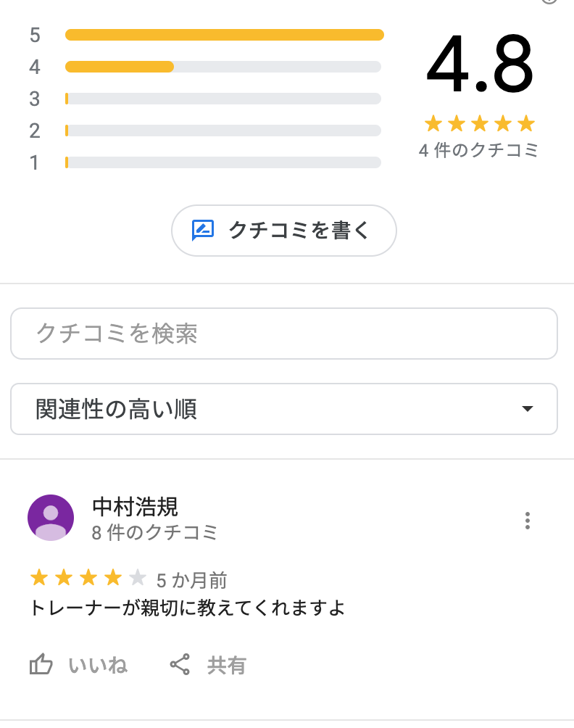Screen dimensions: 574x728
Task: Click 中村浩規's purple profile avatar
Action: (x=51, y=518)
